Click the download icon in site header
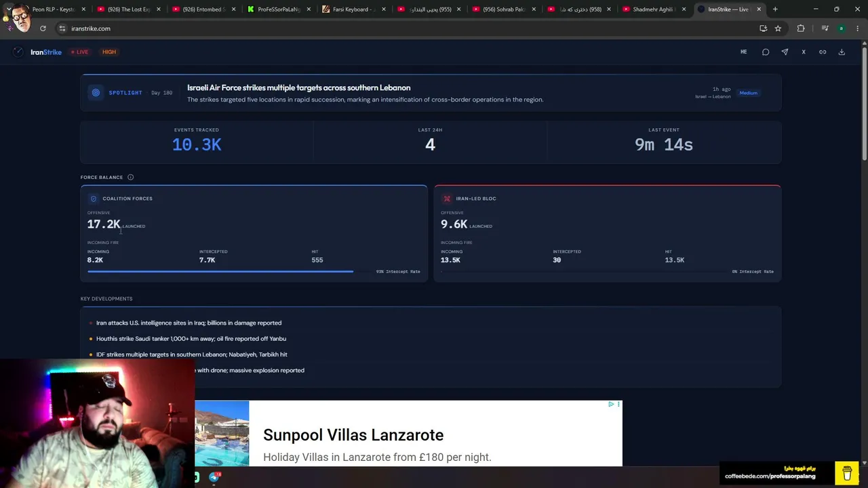Viewport: 868px width, 488px height. tap(842, 52)
